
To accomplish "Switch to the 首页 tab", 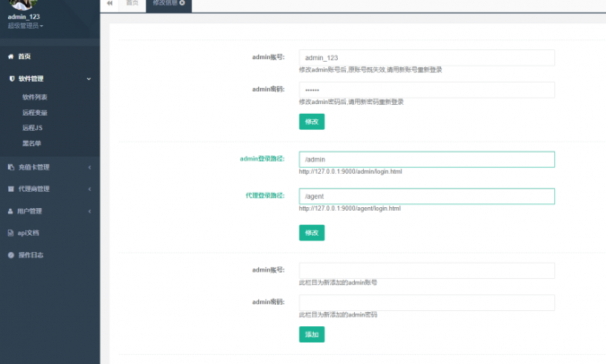I will point(132,4).
